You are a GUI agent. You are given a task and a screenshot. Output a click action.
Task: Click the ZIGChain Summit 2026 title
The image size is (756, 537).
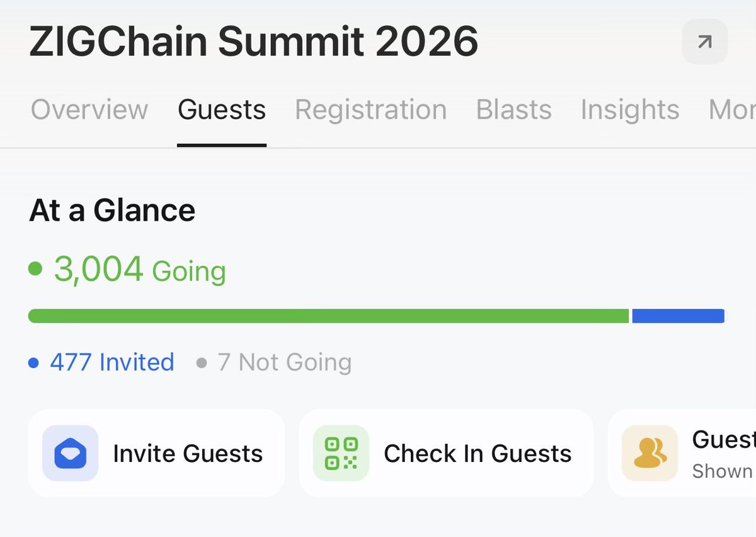(x=253, y=42)
